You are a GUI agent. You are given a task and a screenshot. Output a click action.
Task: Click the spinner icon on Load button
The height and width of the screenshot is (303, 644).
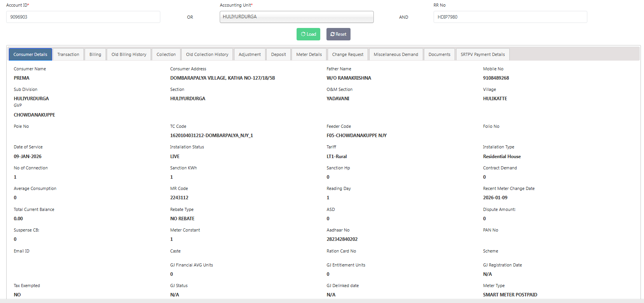303,34
